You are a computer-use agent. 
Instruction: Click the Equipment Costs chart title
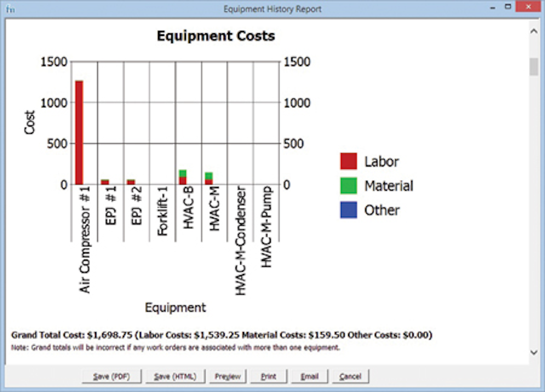[216, 36]
